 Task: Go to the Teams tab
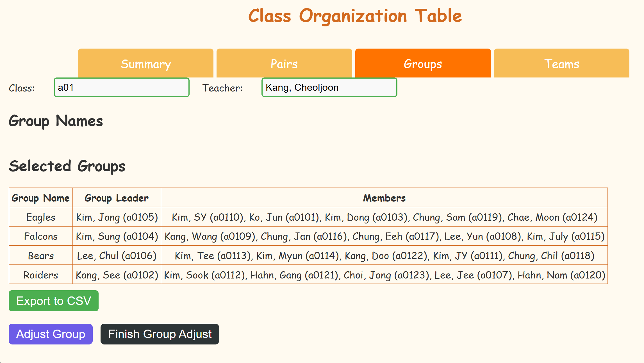(x=561, y=63)
